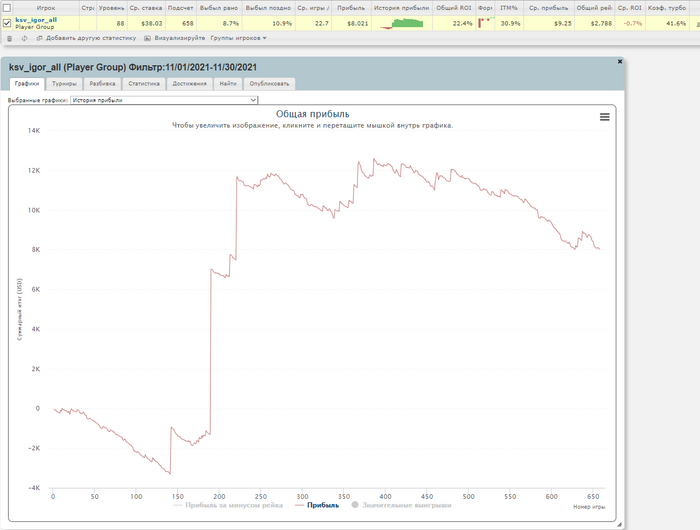Image resolution: width=700 pixels, height=530 pixels.
Task: Sort by the Игрок column header
Action: point(46,8)
